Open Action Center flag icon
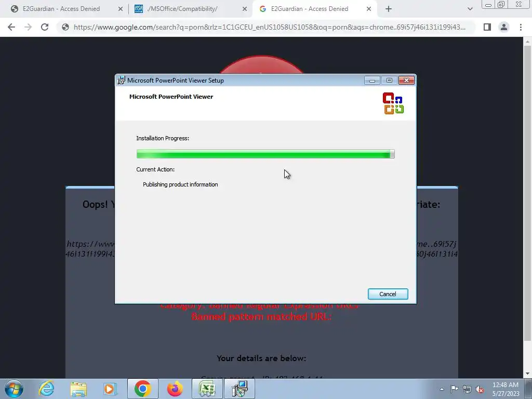The image size is (532, 399). tap(454, 389)
